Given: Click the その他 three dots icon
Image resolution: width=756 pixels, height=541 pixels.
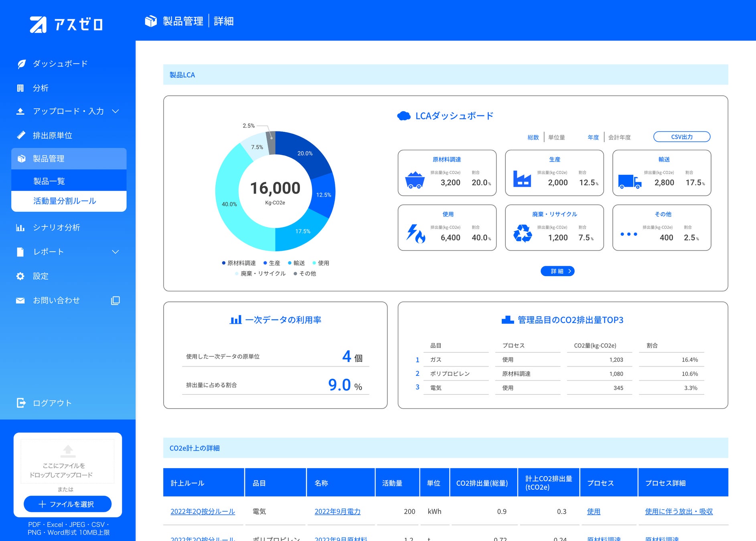Looking at the screenshot, I should (x=629, y=234).
